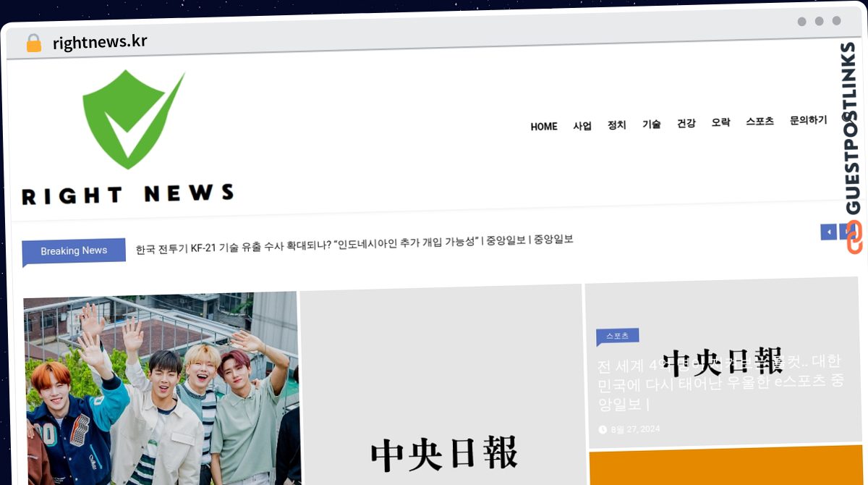Open the center 中央日報 featured article
The image size is (868, 485).
click(x=441, y=385)
